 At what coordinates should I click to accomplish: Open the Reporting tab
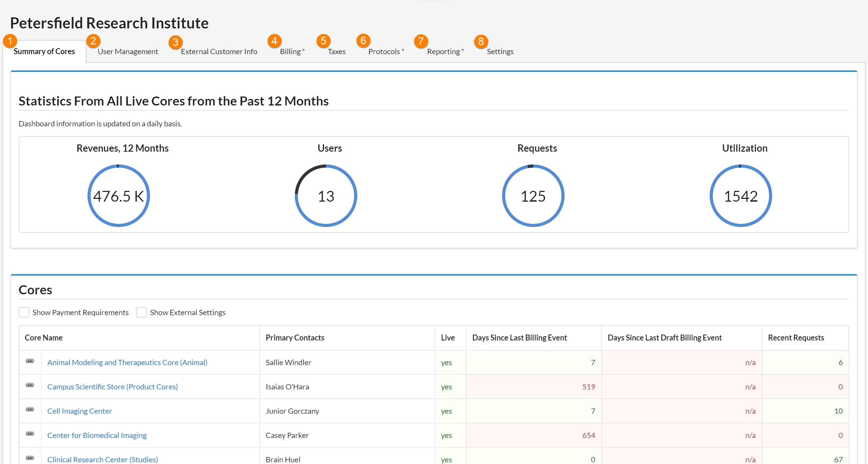pyautogui.click(x=443, y=52)
